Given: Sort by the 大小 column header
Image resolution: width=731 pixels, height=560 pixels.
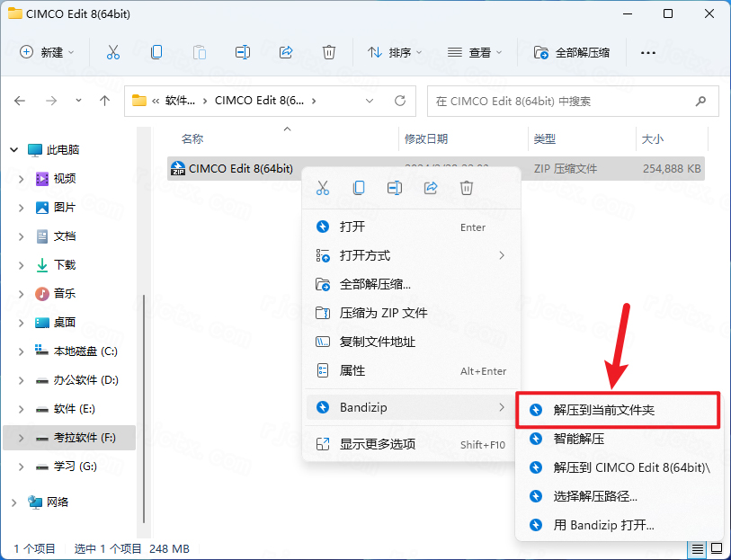Looking at the screenshot, I should click(653, 138).
